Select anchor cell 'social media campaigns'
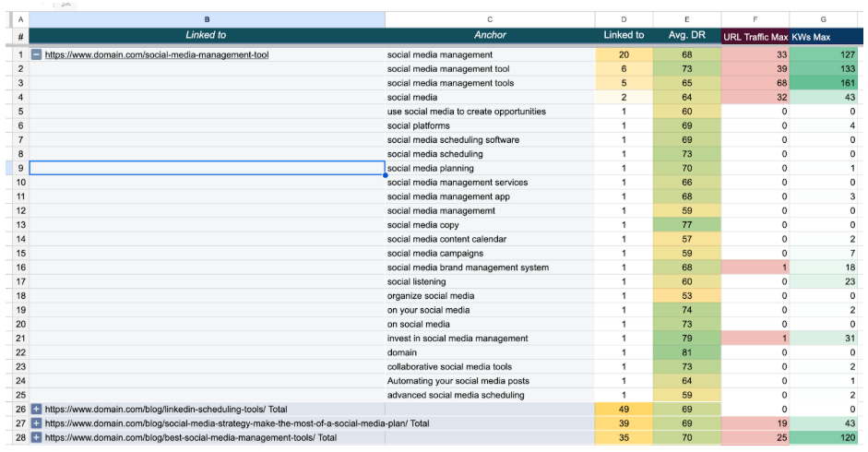This screenshot has width=868, height=452. point(490,253)
